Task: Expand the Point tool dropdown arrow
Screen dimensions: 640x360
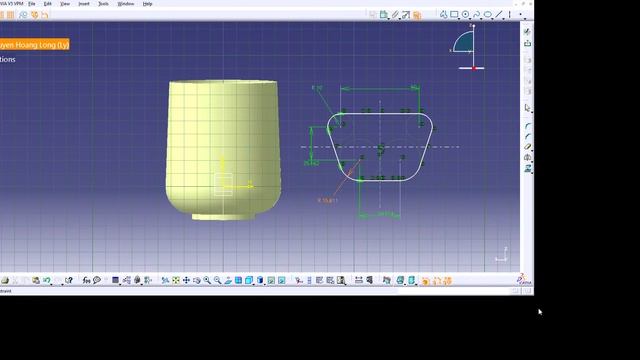Action: pyautogui.click(x=524, y=18)
